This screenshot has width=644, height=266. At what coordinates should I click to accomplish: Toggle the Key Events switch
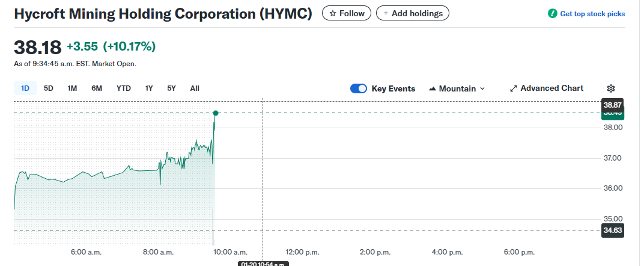359,88
